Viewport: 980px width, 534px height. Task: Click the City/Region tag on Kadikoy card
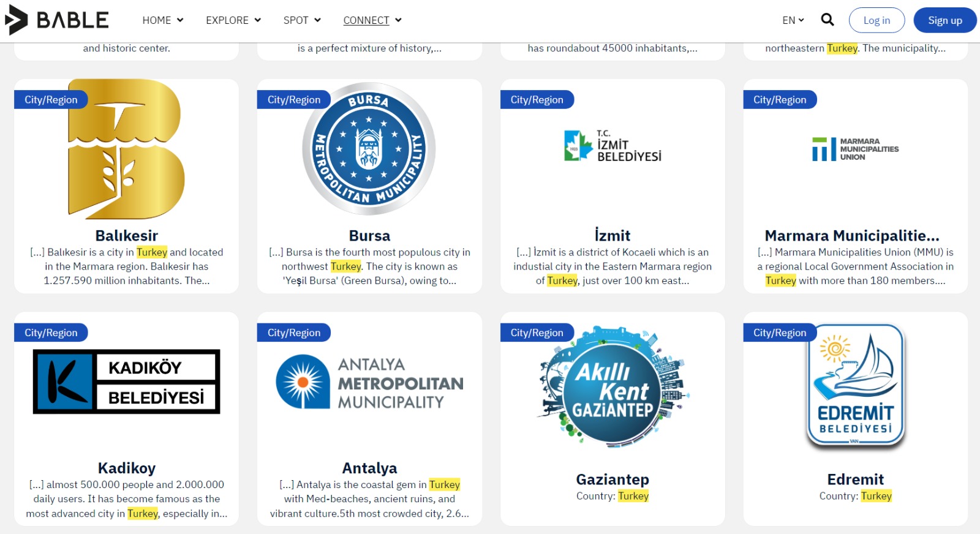coord(51,333)
